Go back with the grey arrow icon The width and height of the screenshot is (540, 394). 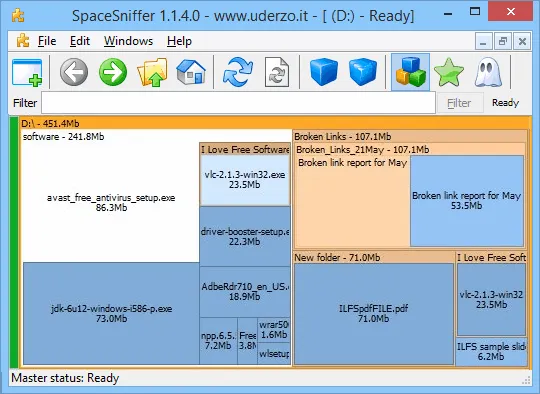(x=74, y=72)
